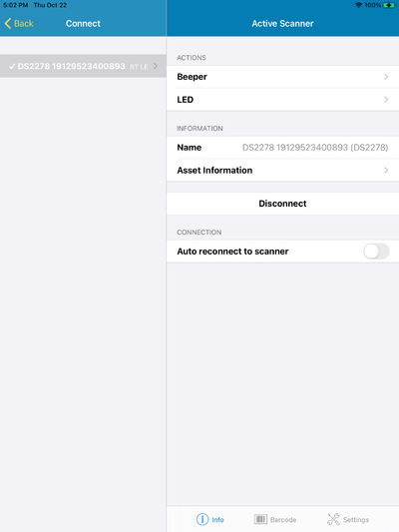Open Asset Information details
Viewport: 399px width, 532px height.
point(282,170)
